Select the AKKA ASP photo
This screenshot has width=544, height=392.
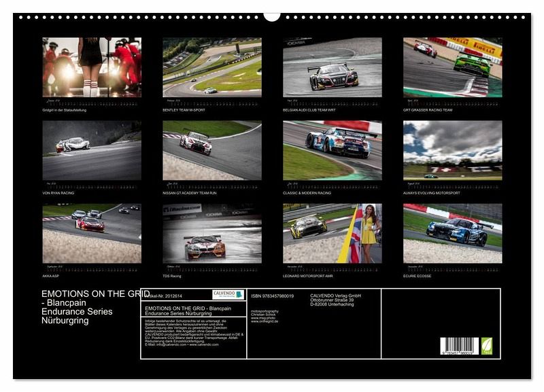(x=92, y=233)
